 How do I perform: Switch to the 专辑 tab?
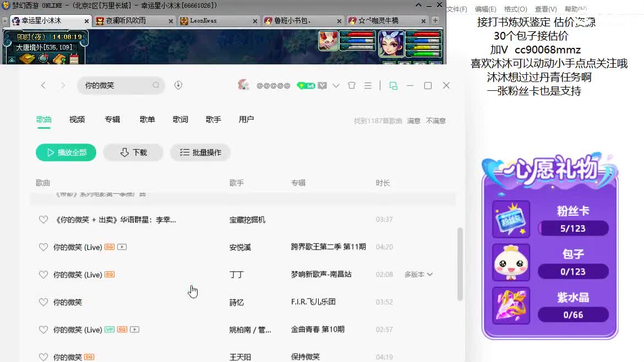[x=112, y=119]
